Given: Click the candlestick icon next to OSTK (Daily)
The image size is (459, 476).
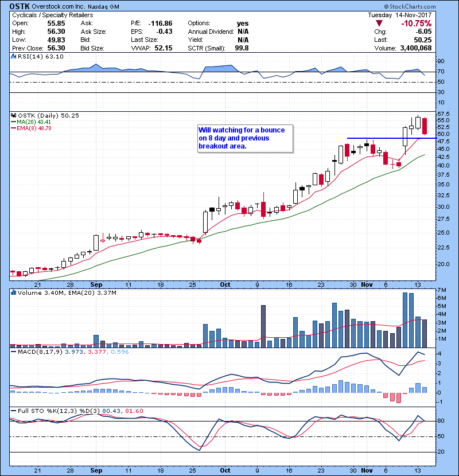Looking at the screenshot, I should pyautogui.click(x=13, y=116).
